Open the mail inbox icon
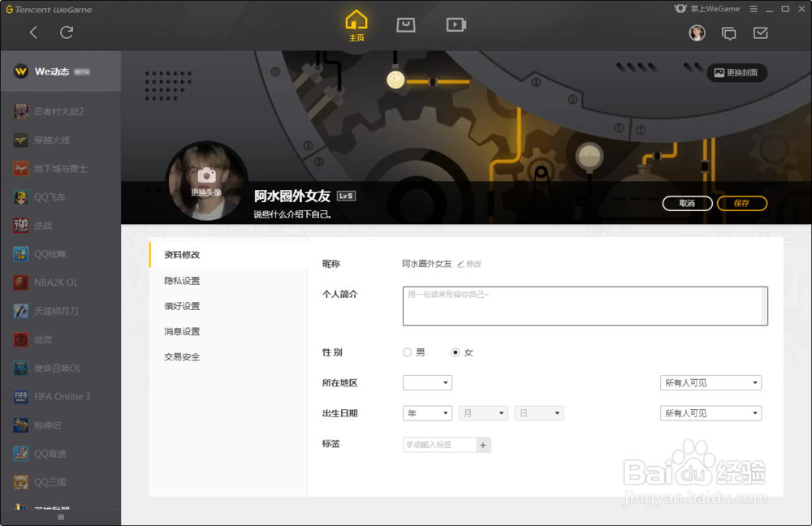 [x=760, y=33]
